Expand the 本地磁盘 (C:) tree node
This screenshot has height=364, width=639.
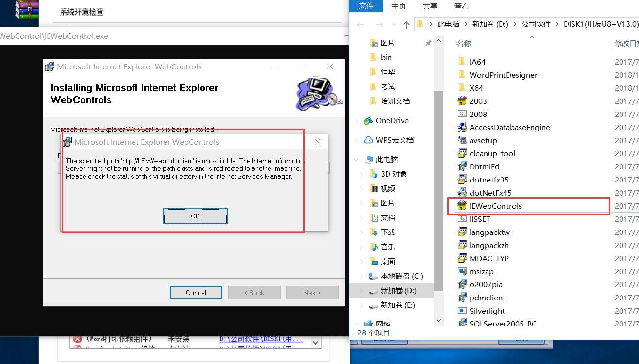point(362,276)
